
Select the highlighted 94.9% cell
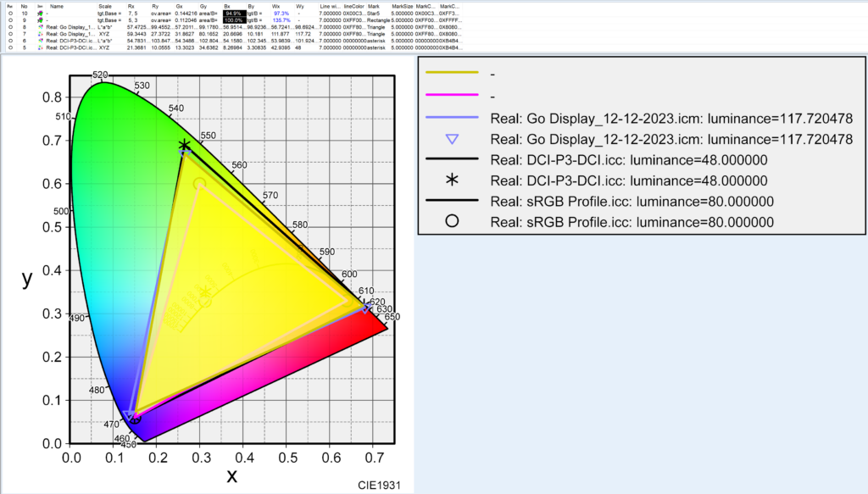coord(234,14)
